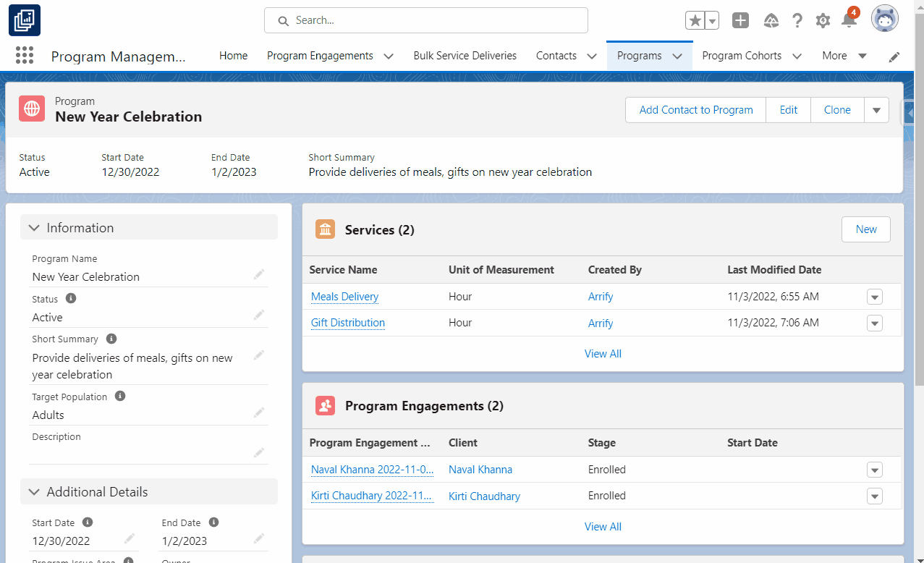924x563 pixels.
Task: Click the pencil to edit Short Summary
Action: tap(259, 355)
